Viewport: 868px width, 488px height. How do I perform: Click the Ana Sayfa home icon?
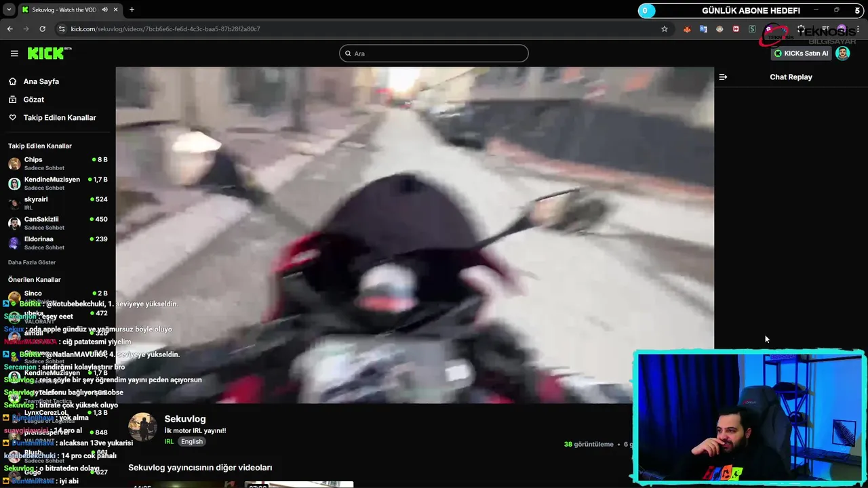12,81
